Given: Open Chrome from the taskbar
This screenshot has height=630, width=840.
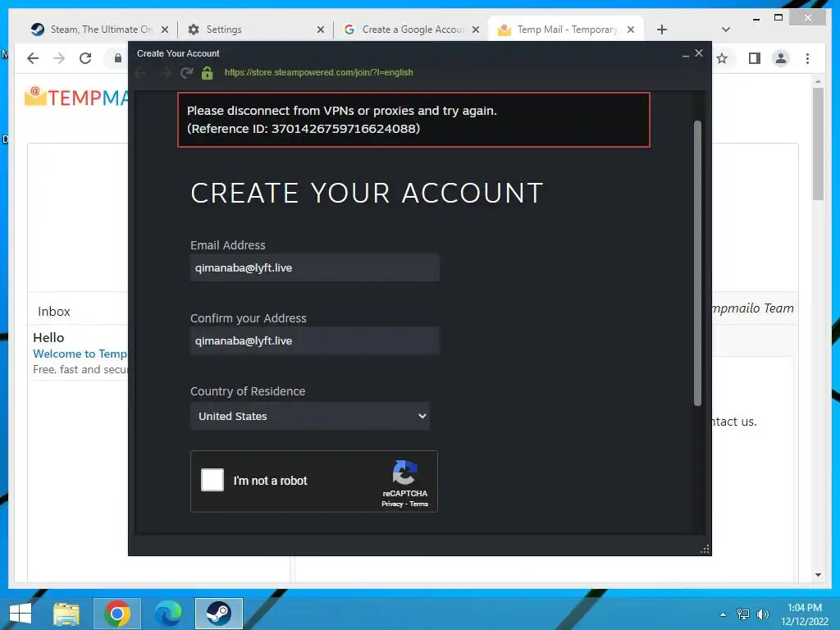Looking at the screenshot, I should (117, 614).
